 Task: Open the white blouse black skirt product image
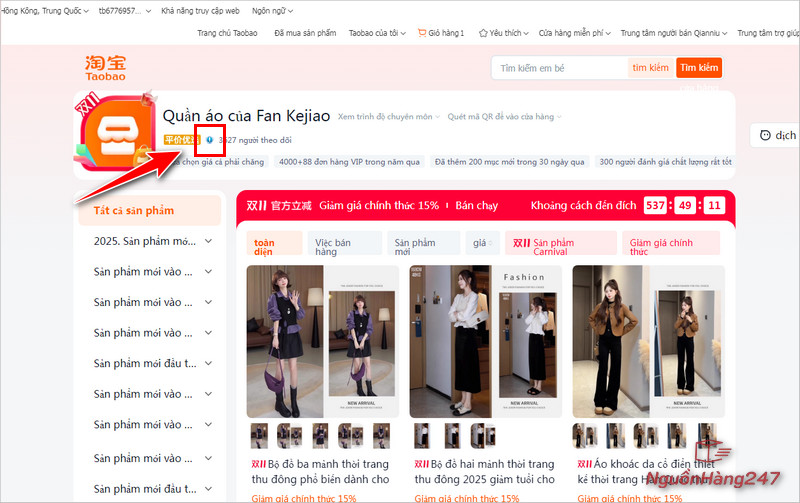(486, 341)
